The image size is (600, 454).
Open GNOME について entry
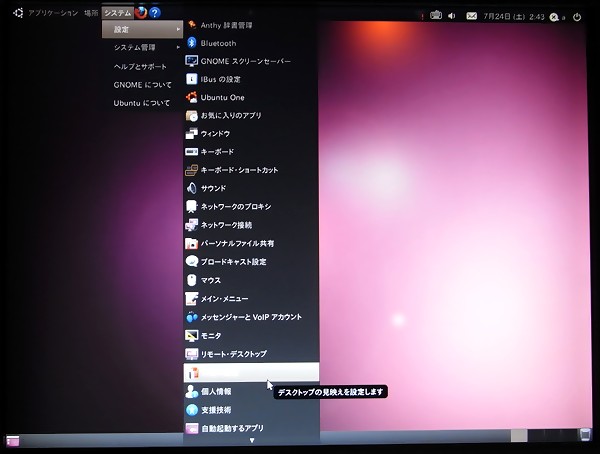click(142, 85)
